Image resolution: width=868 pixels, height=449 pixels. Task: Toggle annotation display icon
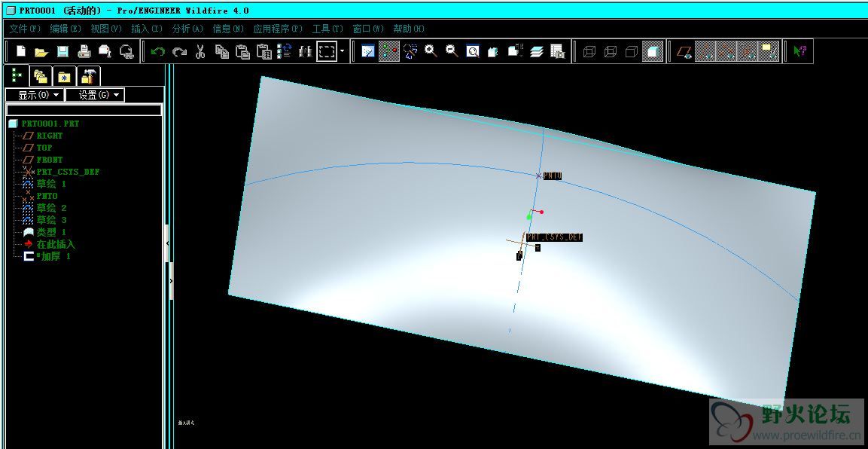click(769, 51)
